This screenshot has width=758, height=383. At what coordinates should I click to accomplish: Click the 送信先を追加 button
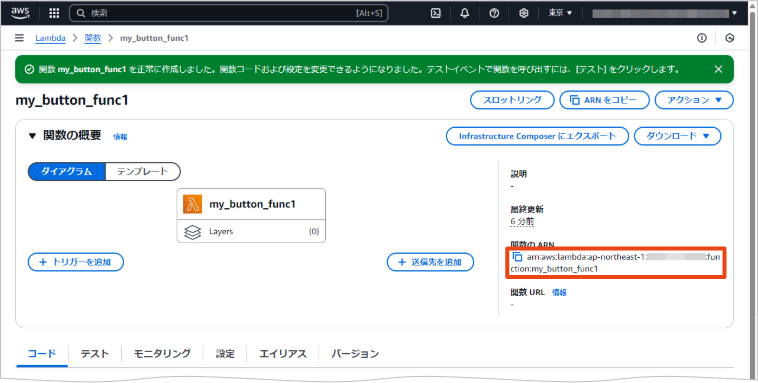pos(430,262)
